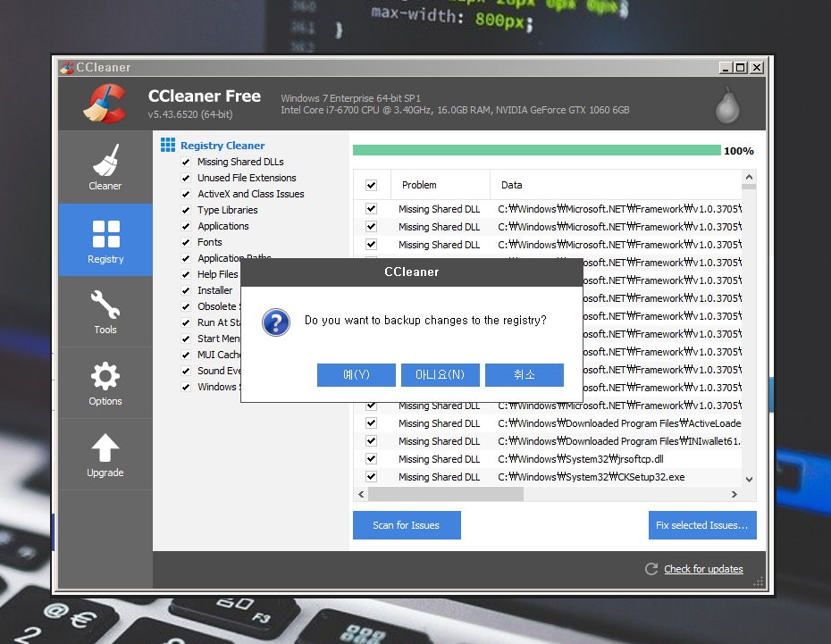The height and width of the screenshot is (644, 831).
Task: Click the Registry Cleaner grid icon
Action: (167, 145)
